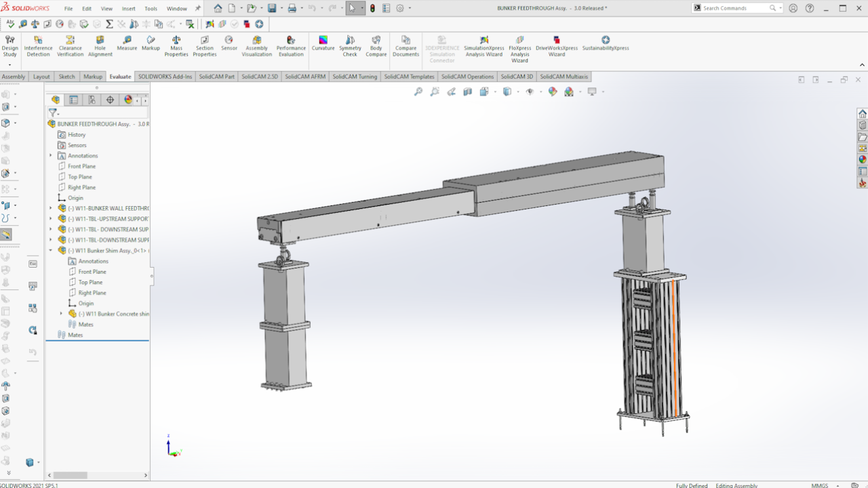Open the Interference Detection tool

pos(38,45)
